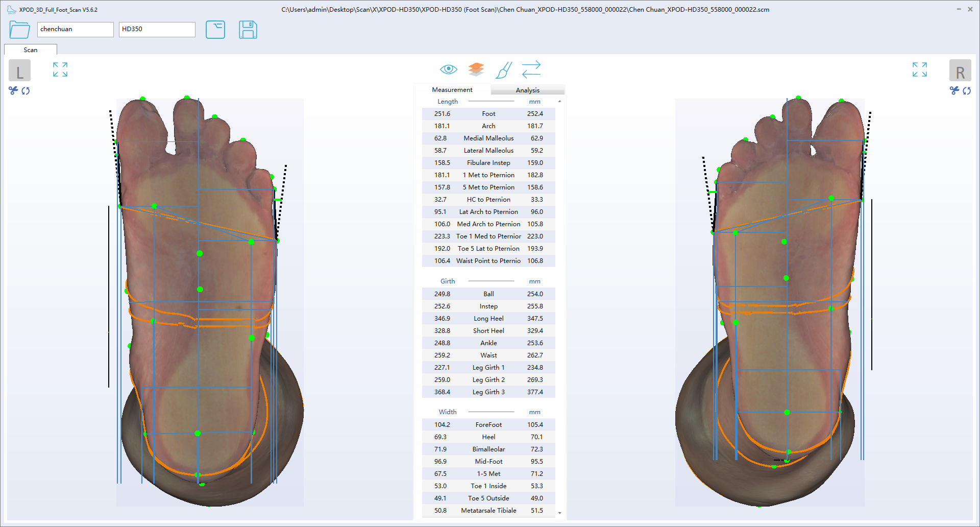
Task: Switch to the Analysis tab
Action: pyautogui.click(x=527, y=90)
